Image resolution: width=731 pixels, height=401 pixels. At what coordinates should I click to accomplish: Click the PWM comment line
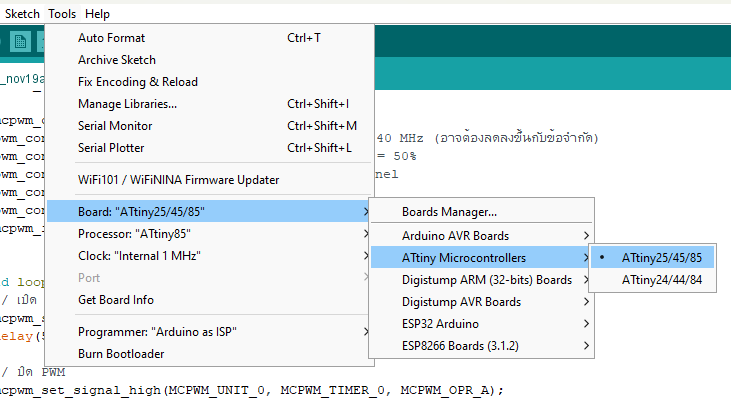pyautogui.click(x=33, y=372)
